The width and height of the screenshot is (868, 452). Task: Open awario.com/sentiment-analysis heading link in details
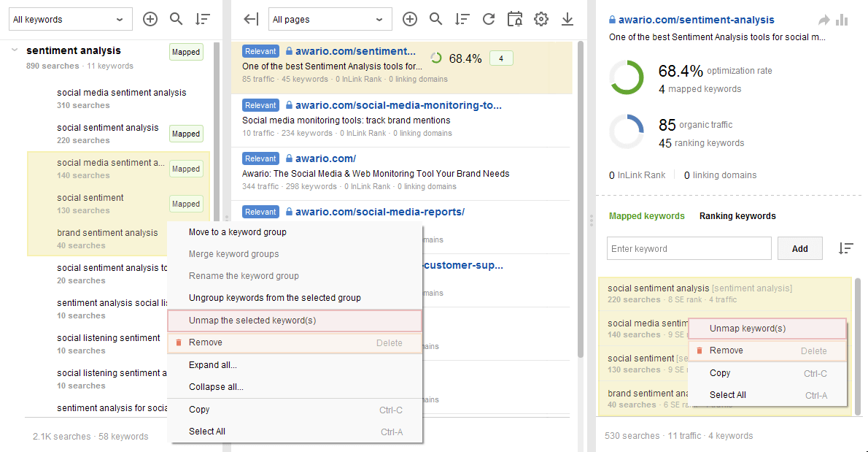coord(696,20)
